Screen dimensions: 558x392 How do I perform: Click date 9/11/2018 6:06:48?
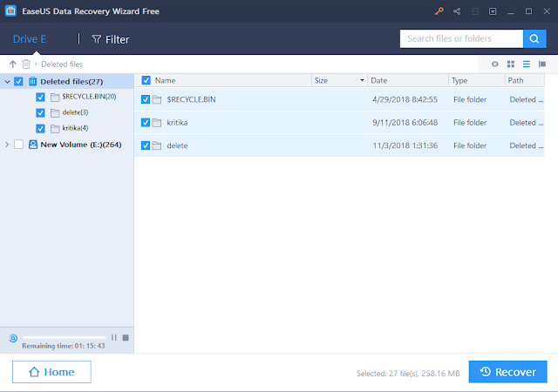[x=405, y=123]
